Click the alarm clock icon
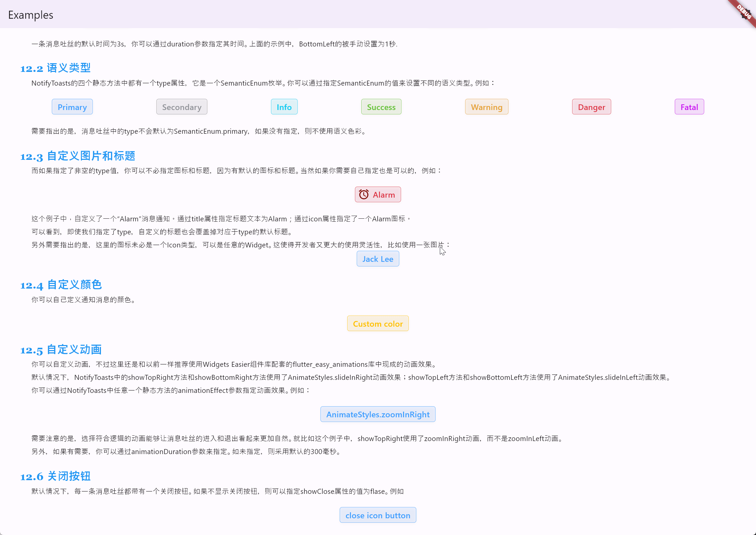The width and height of the screenshot is (756, 535). pyautogui.click(x=364, y=194)
